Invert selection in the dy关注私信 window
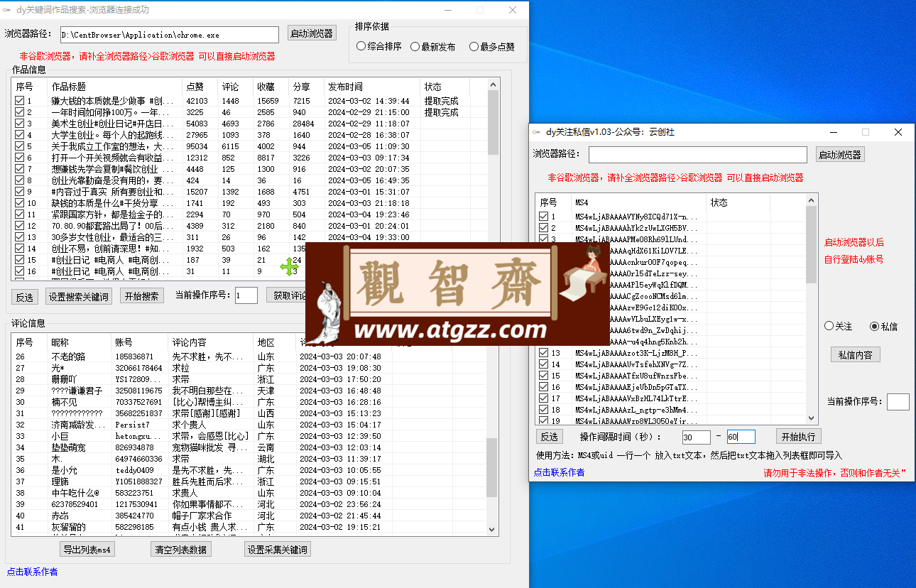916x588 pixels. point(549,437)
